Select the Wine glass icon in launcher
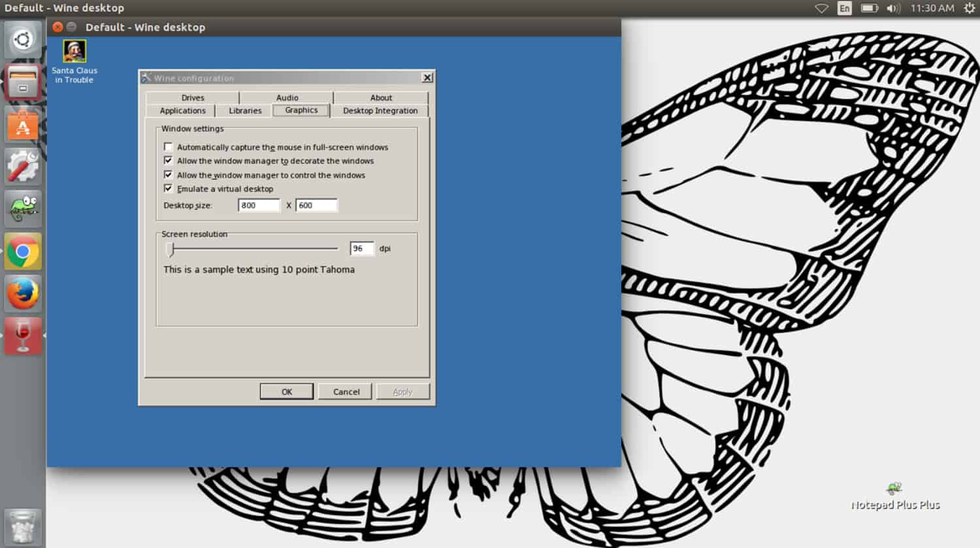The width and height of the screenshot is (980, 548). point(23,336)
